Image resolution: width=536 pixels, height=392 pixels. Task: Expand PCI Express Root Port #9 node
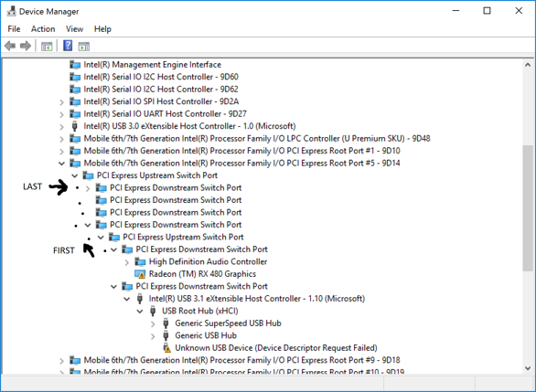[61, 361]
